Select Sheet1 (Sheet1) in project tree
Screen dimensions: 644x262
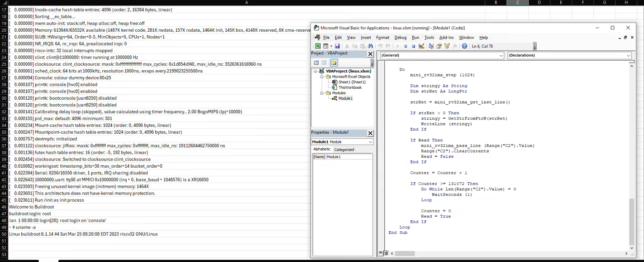(x=352, y=82)
